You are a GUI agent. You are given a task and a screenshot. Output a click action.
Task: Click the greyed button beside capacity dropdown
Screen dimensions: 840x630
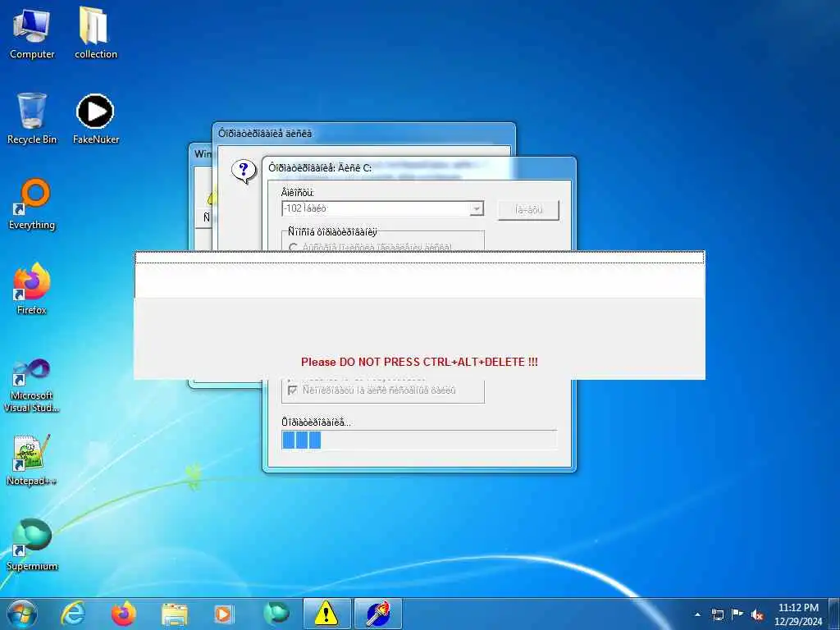(529, 210)
